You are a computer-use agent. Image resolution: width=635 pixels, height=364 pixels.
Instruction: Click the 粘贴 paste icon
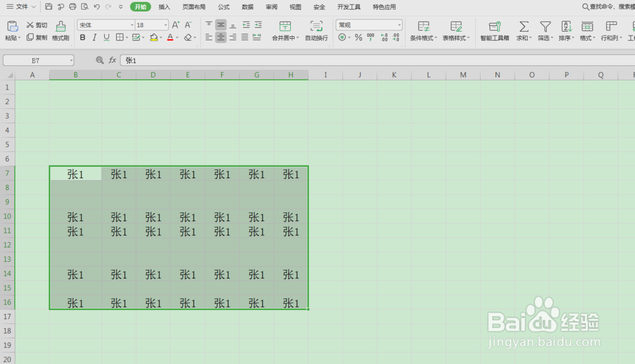(13, 27)
